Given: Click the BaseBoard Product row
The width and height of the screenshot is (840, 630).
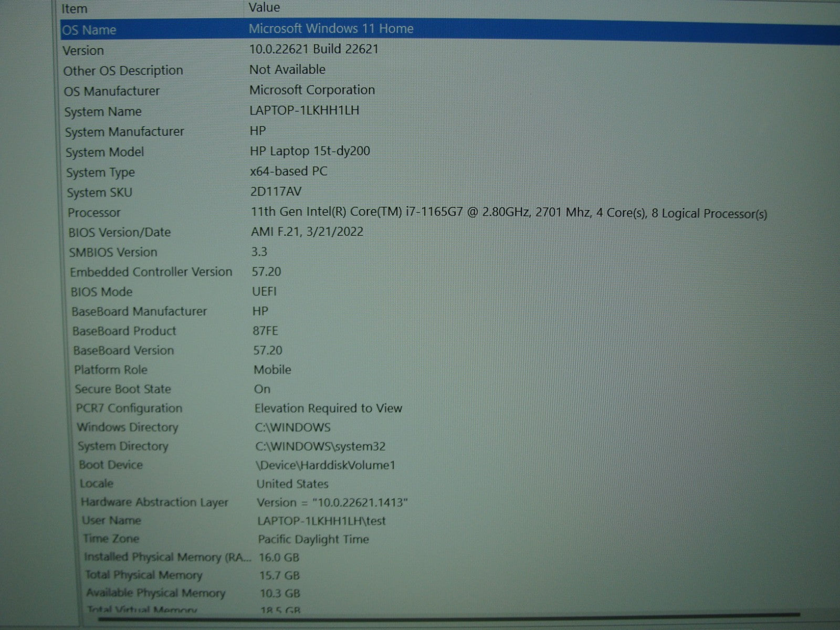Looking at the screenshot, I should pos(124,331).
